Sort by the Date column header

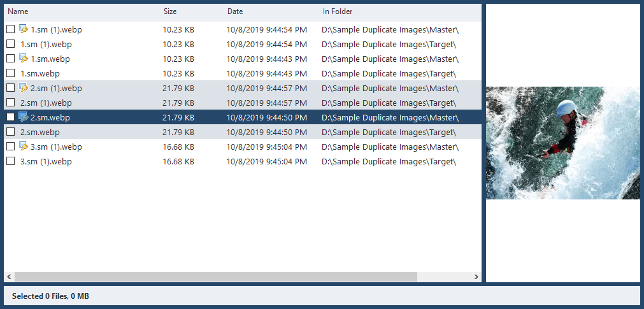coord(235,11)
